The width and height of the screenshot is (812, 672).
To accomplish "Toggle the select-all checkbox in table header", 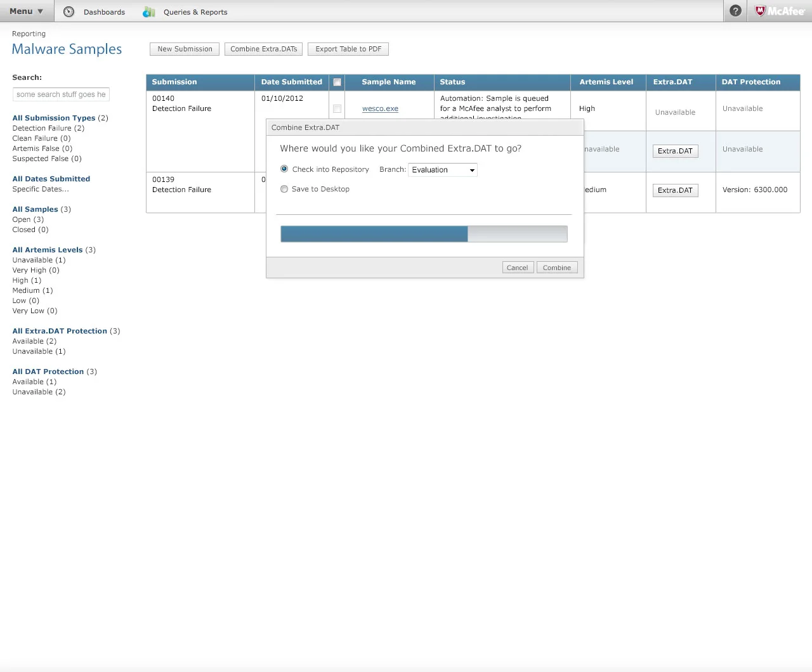I will (337, 82).
